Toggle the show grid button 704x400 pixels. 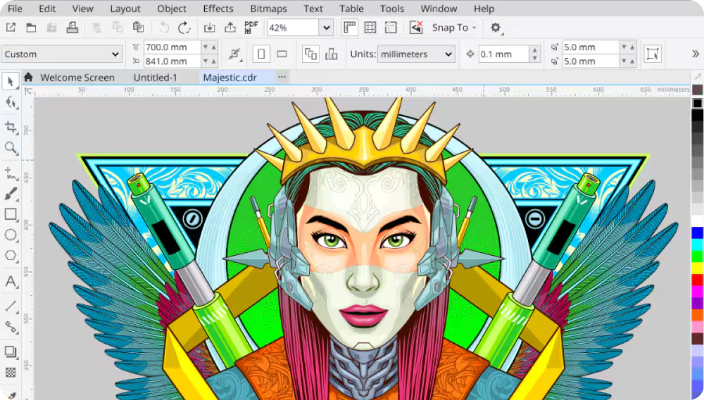(370, 28)
